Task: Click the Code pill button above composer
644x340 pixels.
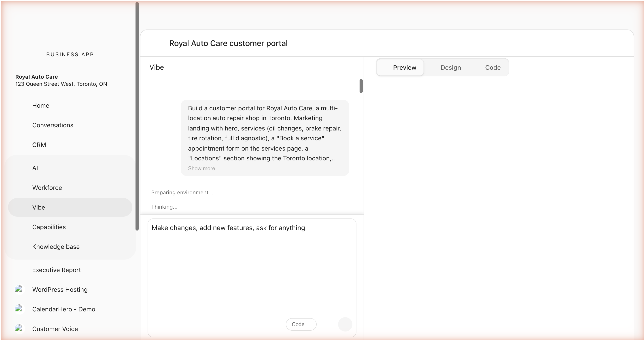Action: click(301, 324)
